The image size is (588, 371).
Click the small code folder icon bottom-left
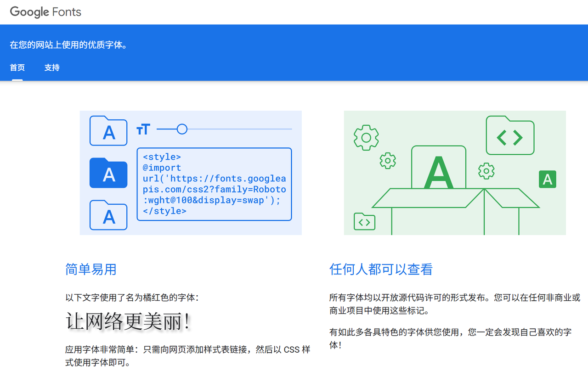click(364, 222)
